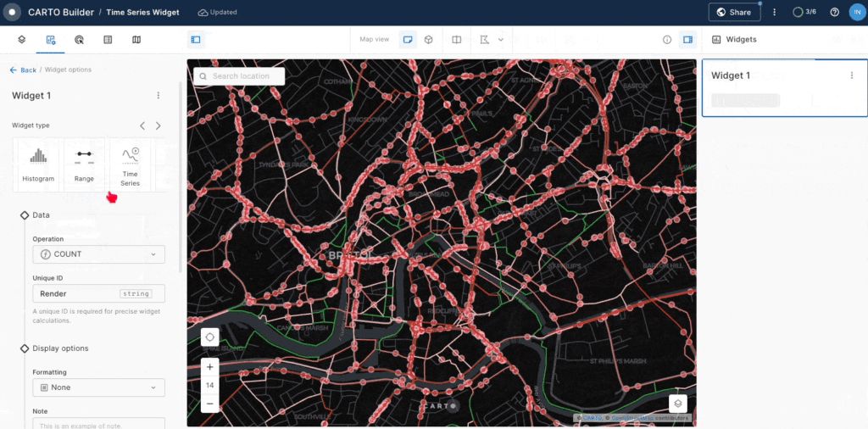Switch to 3D map view cube icon

click(x=428, y=40)
